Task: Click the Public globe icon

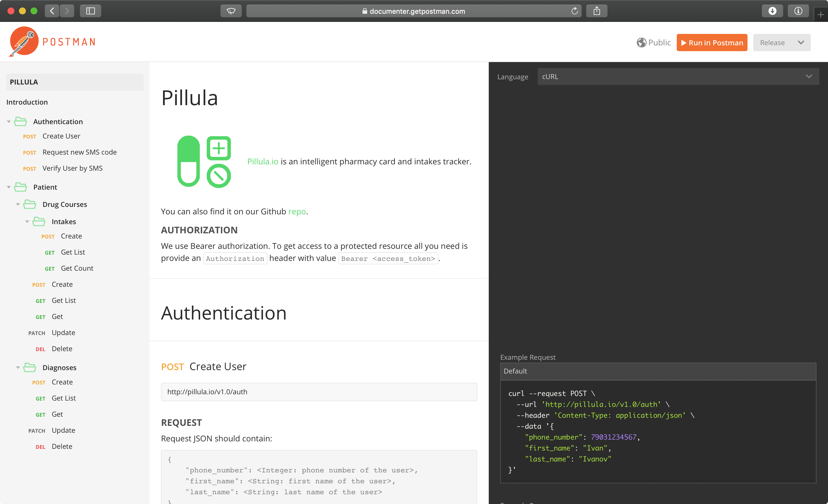Action: click(x=641, y=43)
